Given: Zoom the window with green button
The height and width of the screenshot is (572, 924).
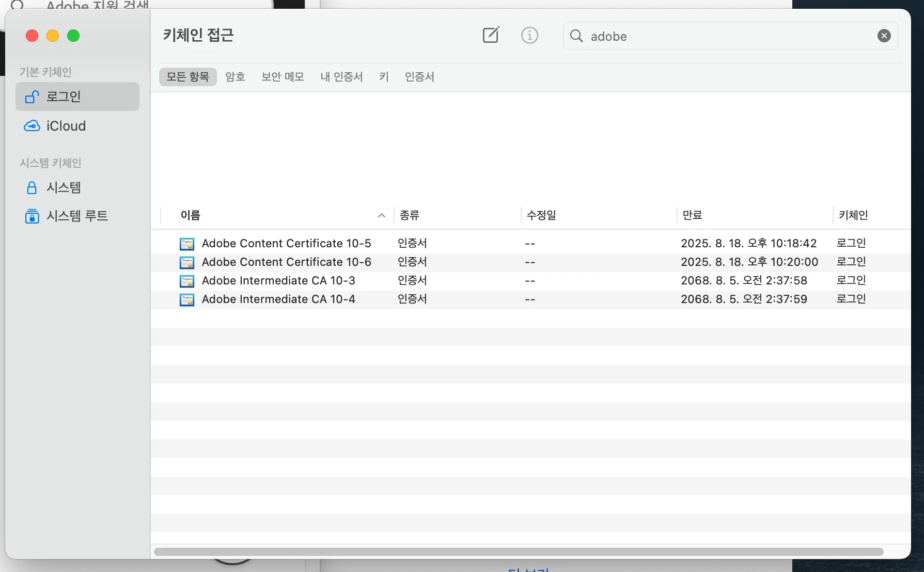Looking at the screenshot, I should pyautogui.click(x=73, y=36).
